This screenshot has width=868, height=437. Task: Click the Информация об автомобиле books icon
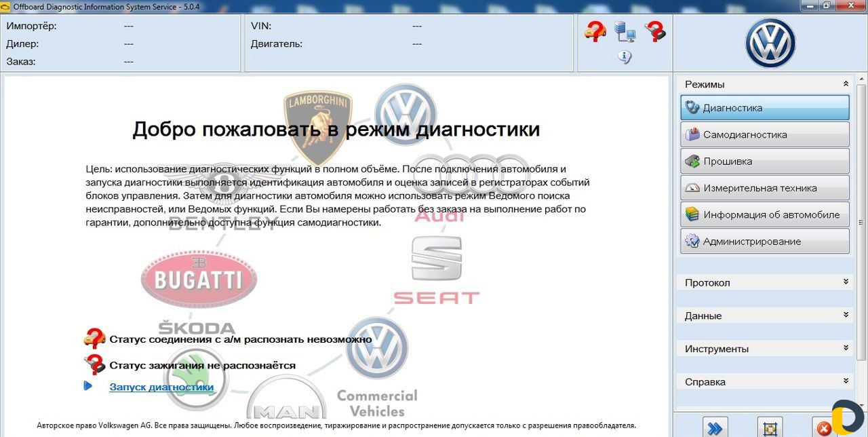tap(692, 214)
